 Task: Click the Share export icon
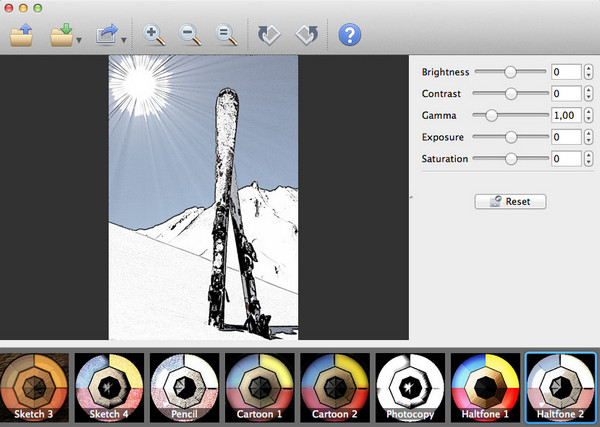coord(106,35)
